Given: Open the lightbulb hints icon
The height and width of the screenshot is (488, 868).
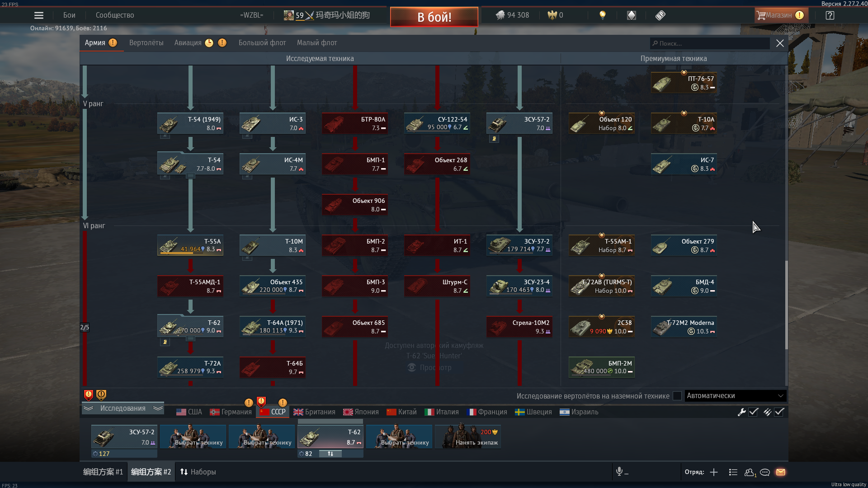Looking at the screenshot, I should [x=602, y=15].
